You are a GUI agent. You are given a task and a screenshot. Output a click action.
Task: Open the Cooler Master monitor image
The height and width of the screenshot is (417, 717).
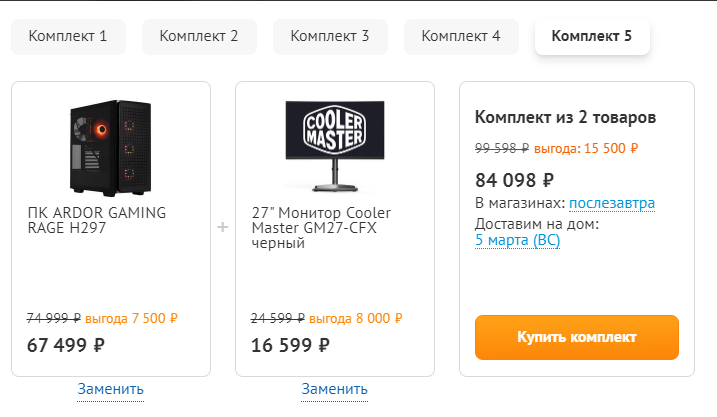(x=334, y=146)
